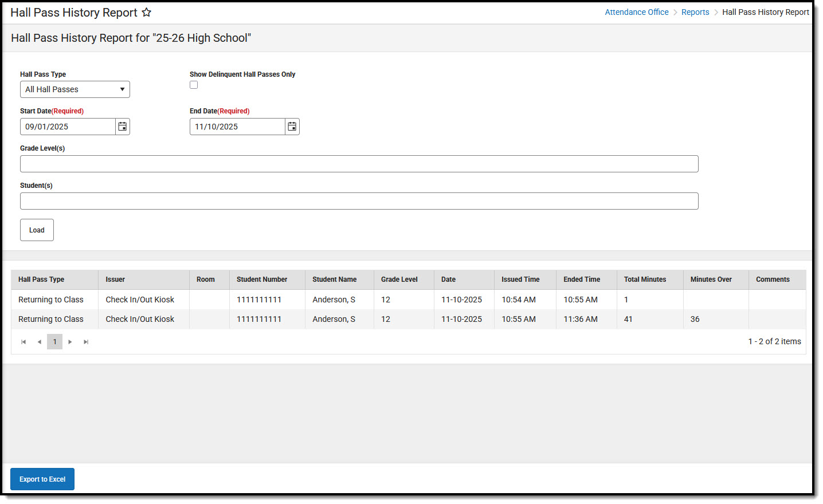
Task: Jump to first page using pagination icon
Action: [23, 341]
